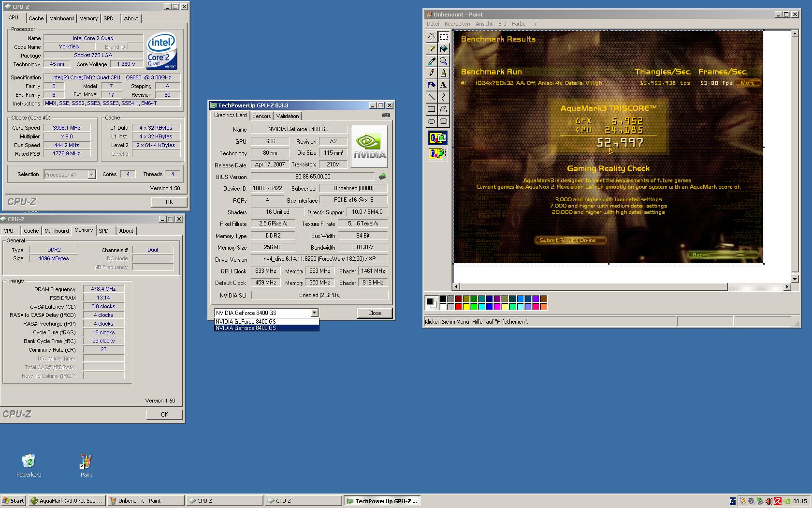Open the About tab in lower CPU-Z
Viewport: 812px width, 508px height.
pyautogui.click(x=126, y=231)
